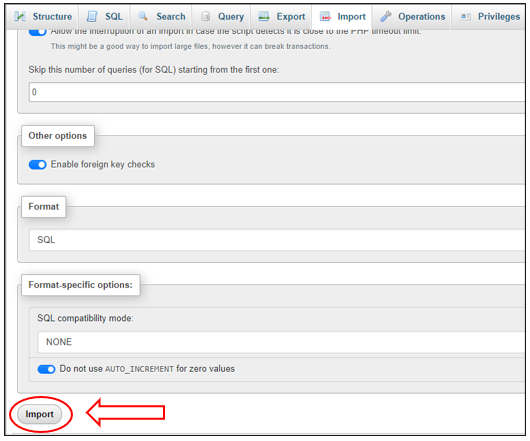Screen dimensions: 530x441
Task: Click 'Other options' section heading
Action: [58, 136]
